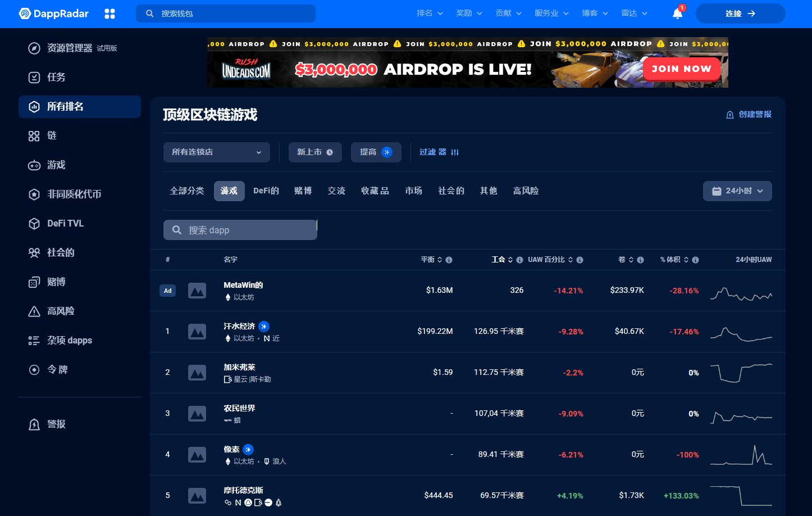
Task: Open the 摩托德克斯 dapp name
Action: (244, 491)
